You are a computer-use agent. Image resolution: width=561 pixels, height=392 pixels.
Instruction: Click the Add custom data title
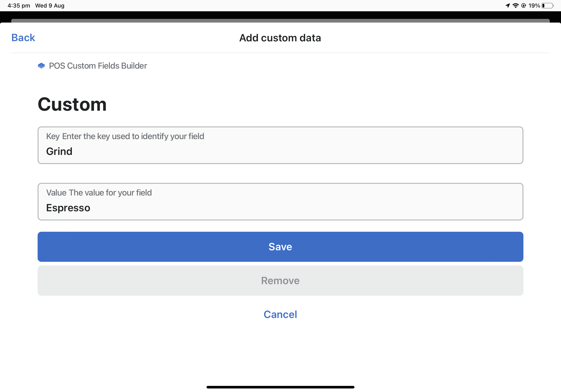pyautogui.click(x=280, y=38)
